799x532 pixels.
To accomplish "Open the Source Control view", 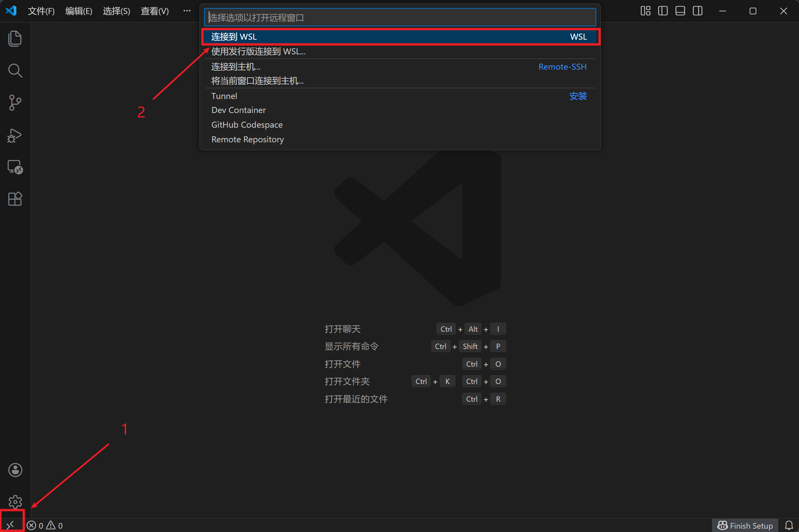I will (15, 102).
